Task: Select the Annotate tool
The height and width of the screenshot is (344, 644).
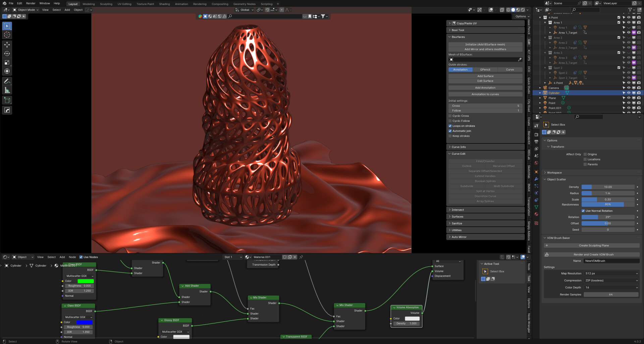Action: (x=7, y=81)
